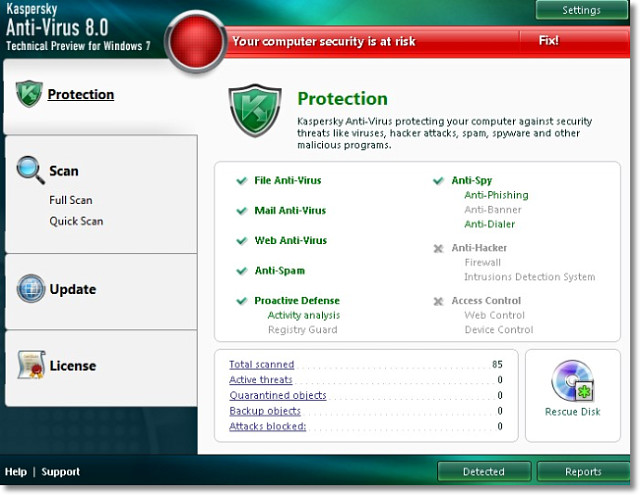Viewport: 640px width, 495px height.
Task: Click the Anti-Spam checkmark icon
Action: (242, 271)
